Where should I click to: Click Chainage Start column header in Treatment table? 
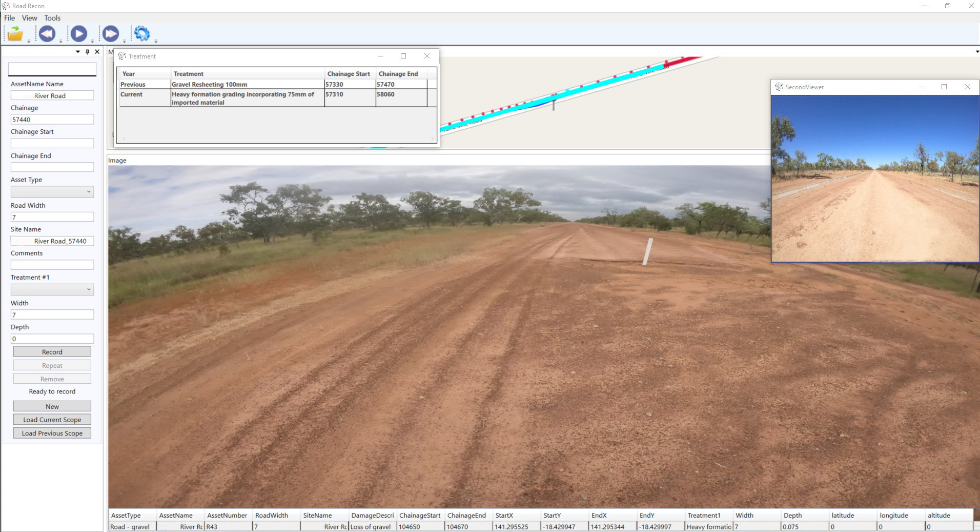350,73
